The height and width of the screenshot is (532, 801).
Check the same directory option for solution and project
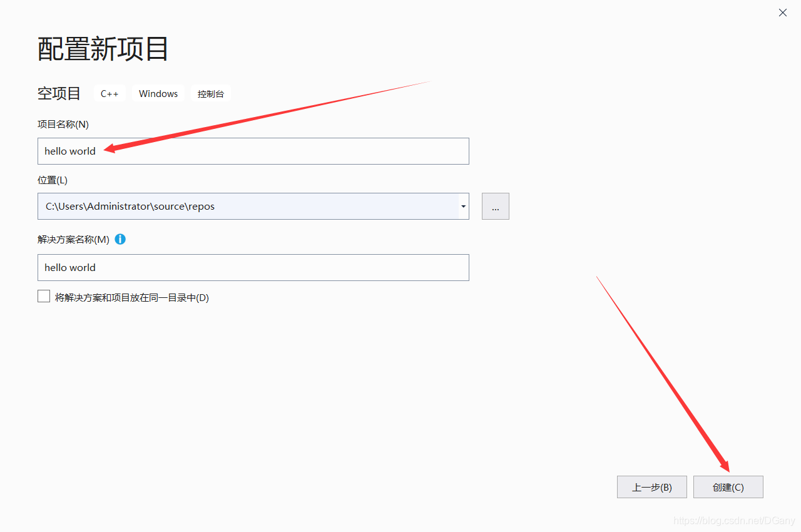point(44,297)
